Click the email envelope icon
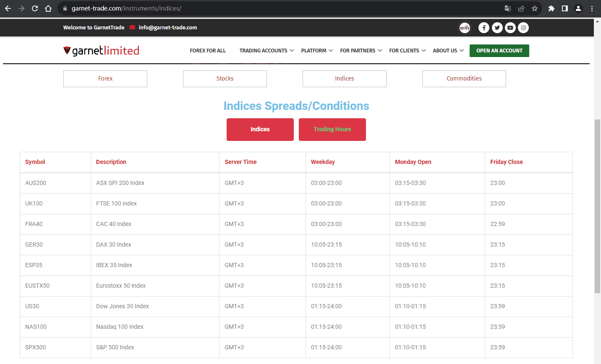The width and height of the screenshot is (601, 364). coord(133,27)
